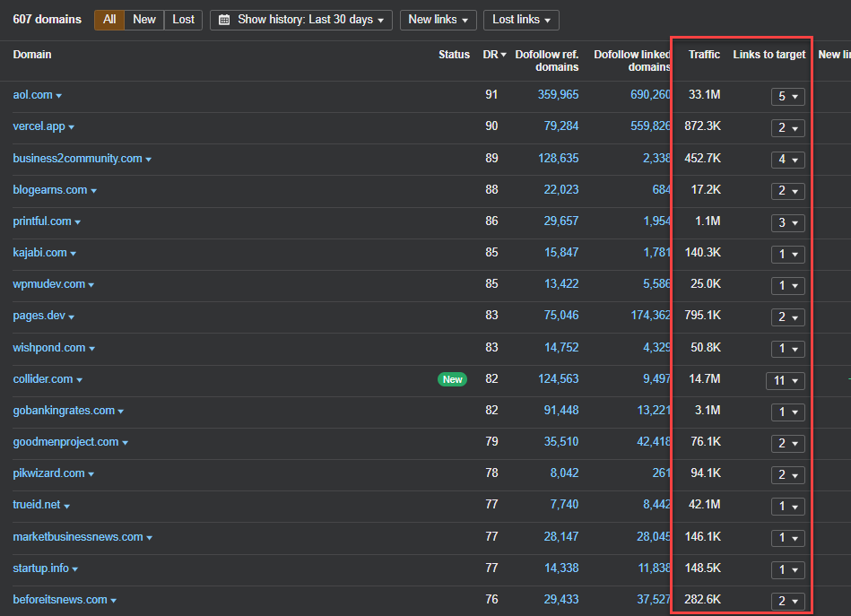The image size is (851, 616).
Task: Click the Traffic column header
Action: click(704, 55)
